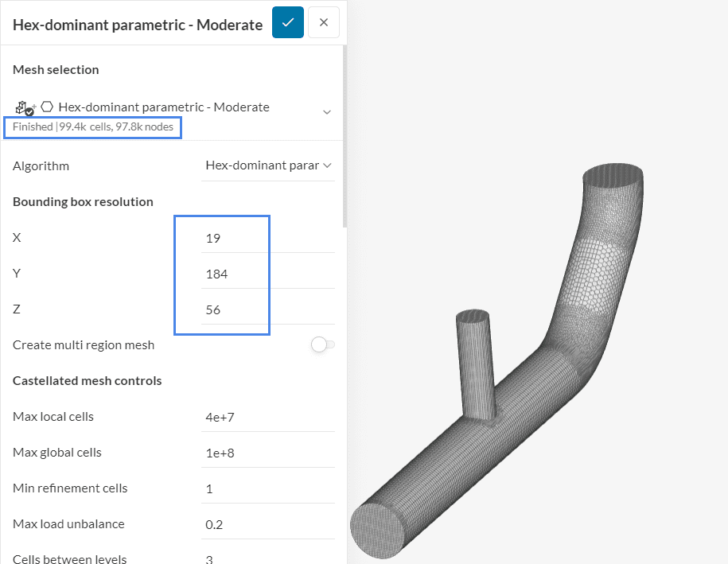728x564 pixels.
Task: Select the Hex-dominant parametric - Moderate mesh entry
Action: (x=164, y=107)
